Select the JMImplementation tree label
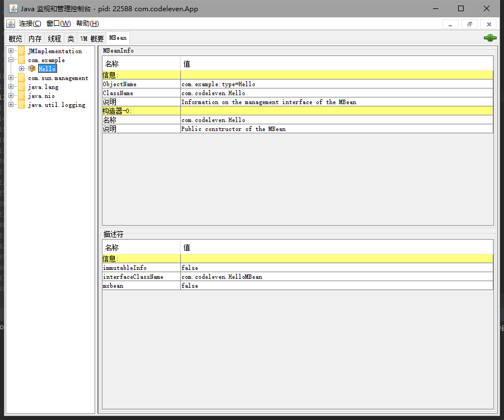This screenshot has width=504, height=420. coord(55,51)
